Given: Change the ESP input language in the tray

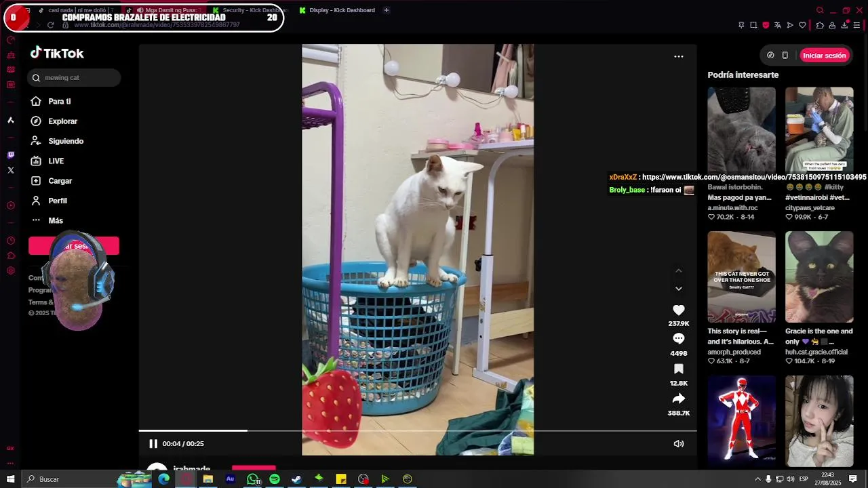Looking at the screenshot, I should [x=804, y=479].
